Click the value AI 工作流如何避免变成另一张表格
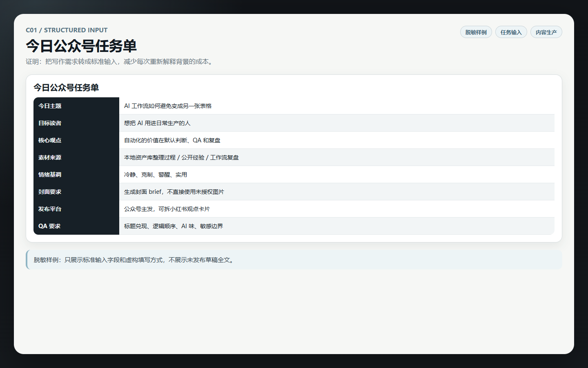The height and width of the screenshot is (368, 588). click(x=168, y=106)
